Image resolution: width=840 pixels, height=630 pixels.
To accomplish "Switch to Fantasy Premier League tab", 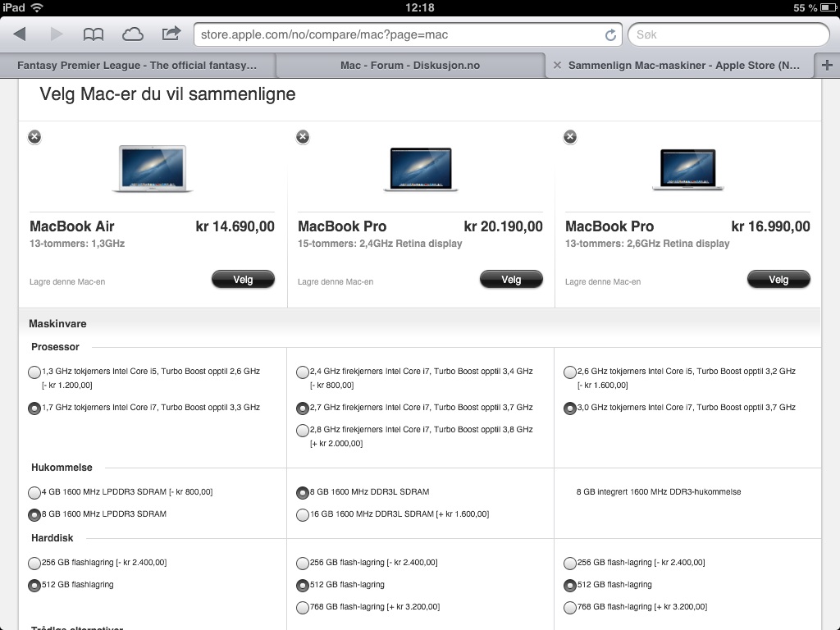I will click(x=137, y=66).
